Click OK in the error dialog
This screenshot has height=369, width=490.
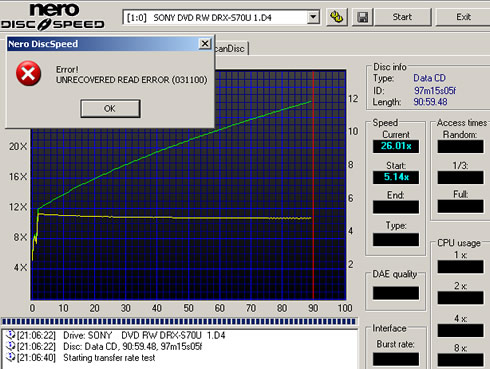[110, 108]
